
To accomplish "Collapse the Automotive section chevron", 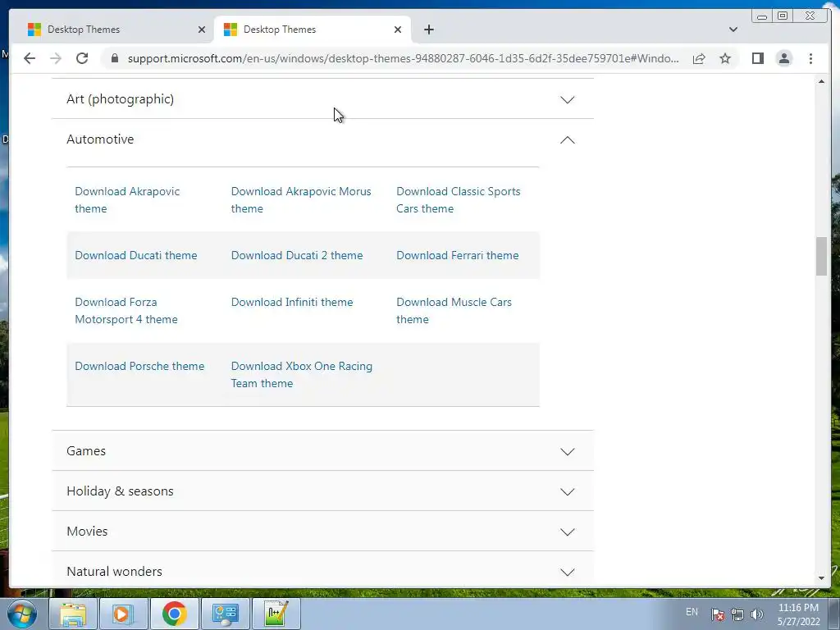I will coord(568,139).
